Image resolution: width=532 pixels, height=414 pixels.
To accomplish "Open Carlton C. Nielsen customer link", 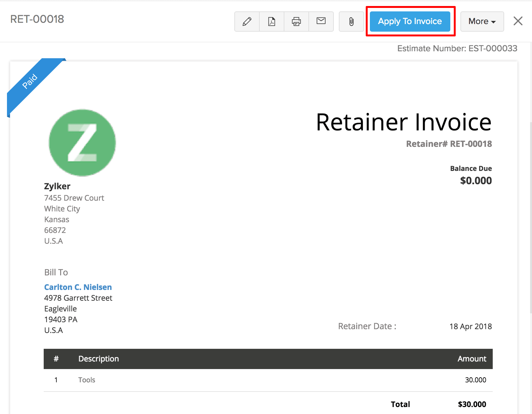I will click(78, 287).
